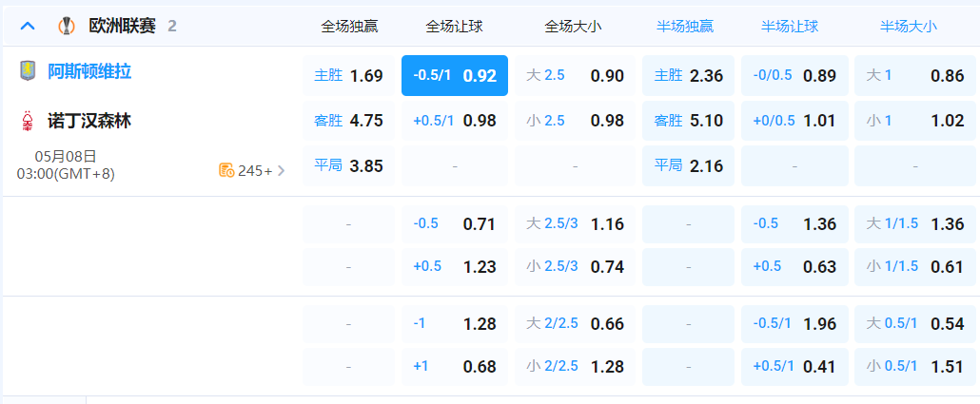The width and height of the screenshot is (980, 404).
Task: Click the kickoff time 03:00(GMT+8)
Action: click(x=66, y=174)
